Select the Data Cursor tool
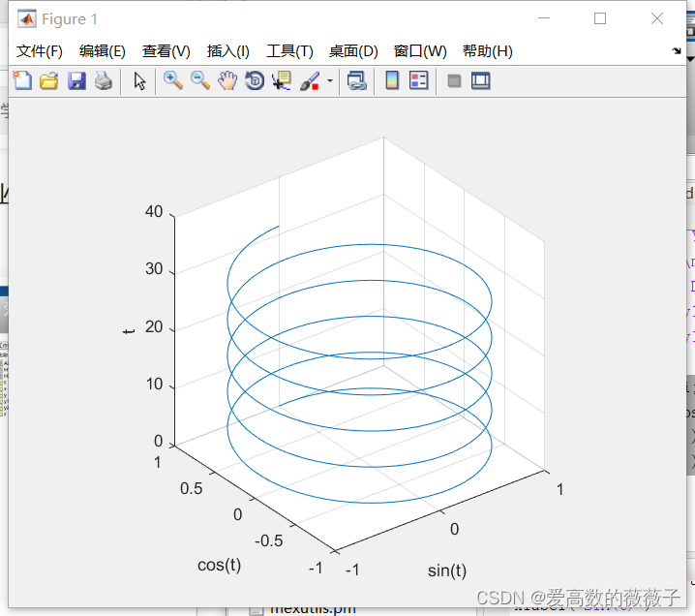 [282, 81]
